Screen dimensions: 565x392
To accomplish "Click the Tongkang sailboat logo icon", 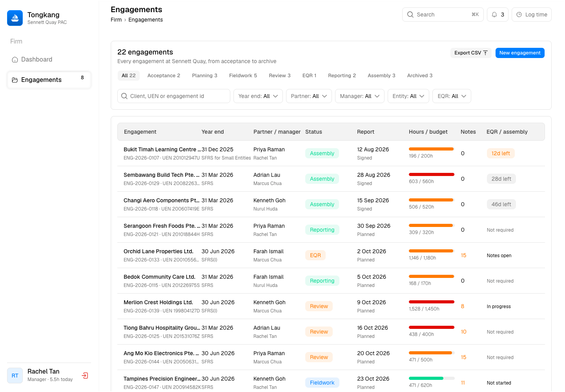I will pyautogui.click(x=15, y=18).
